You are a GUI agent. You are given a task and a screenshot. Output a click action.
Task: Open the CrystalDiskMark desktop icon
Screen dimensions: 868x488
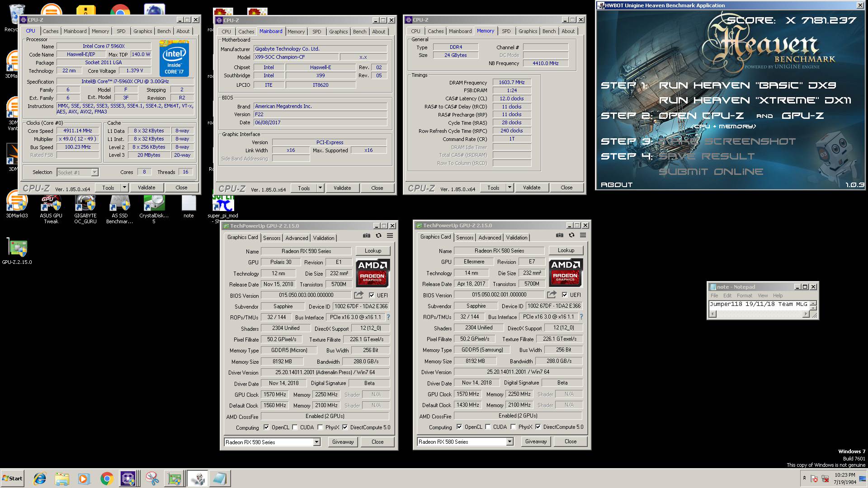click(154, 209)
